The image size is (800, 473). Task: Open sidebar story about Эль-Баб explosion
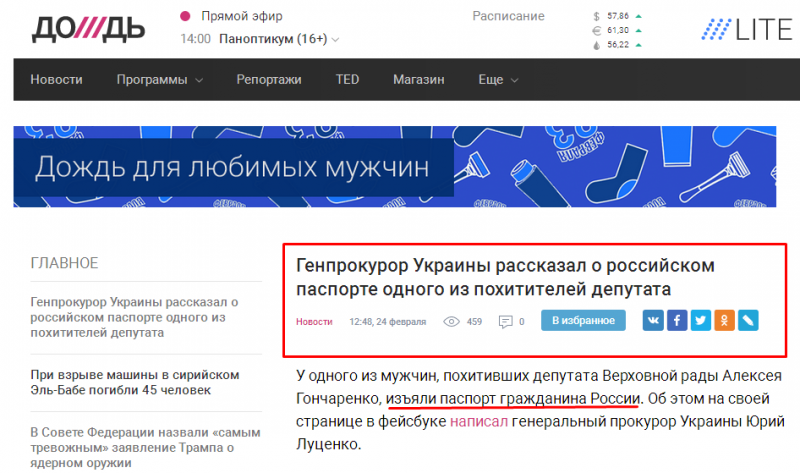[x=135, y=384]
